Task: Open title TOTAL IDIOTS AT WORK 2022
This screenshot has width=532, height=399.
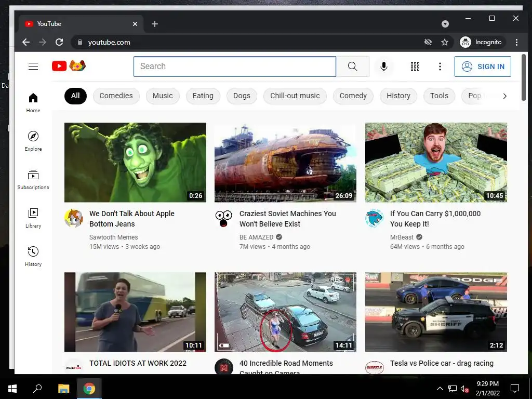Action: click(x=138, y=363)
